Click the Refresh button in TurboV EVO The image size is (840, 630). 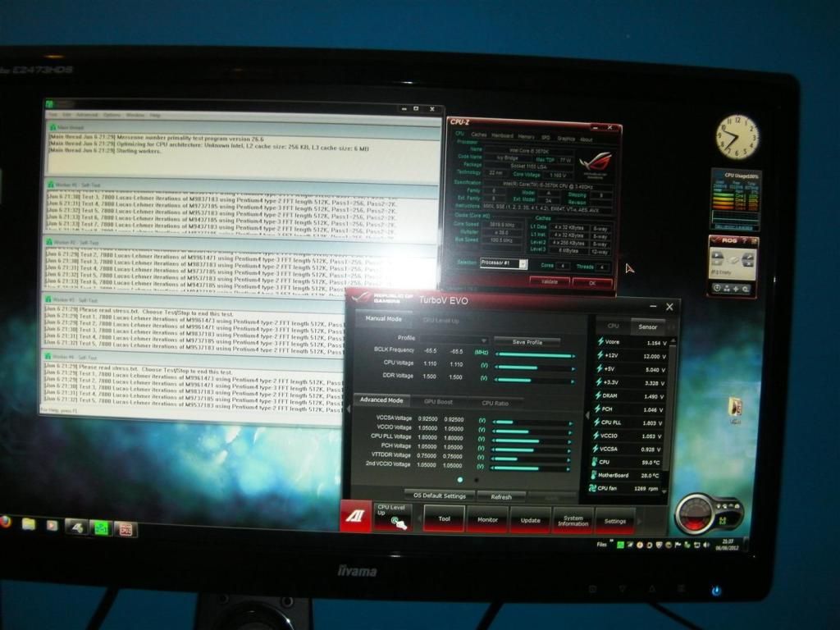(501, 496)
